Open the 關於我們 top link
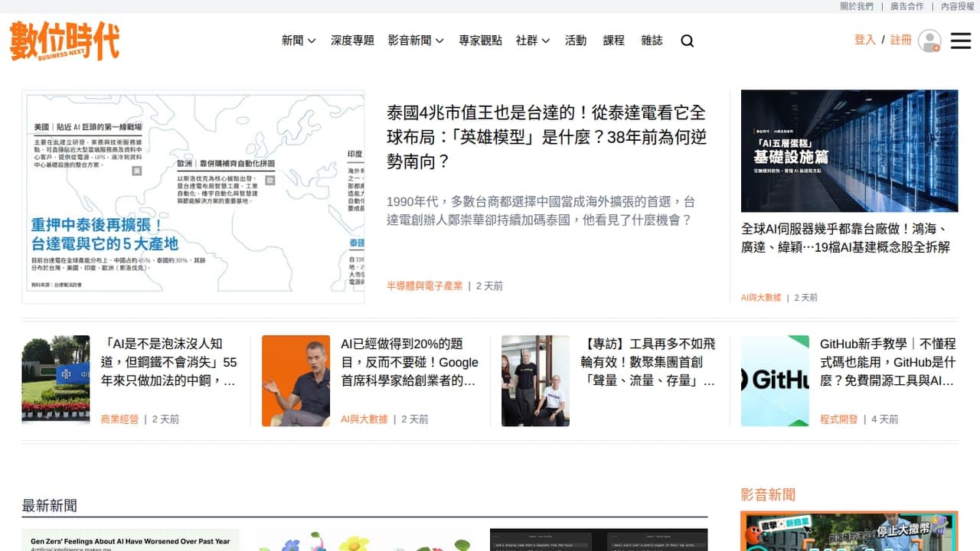The image size is (980, 551). click(857, 6)
